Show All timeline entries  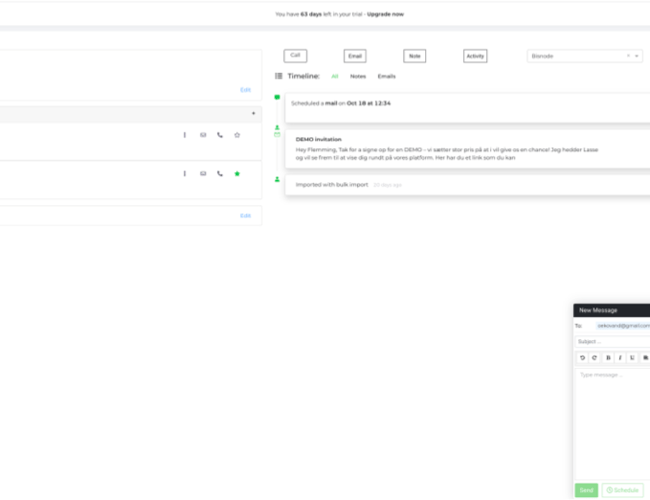pyautogui.click(x=335, y=76)
